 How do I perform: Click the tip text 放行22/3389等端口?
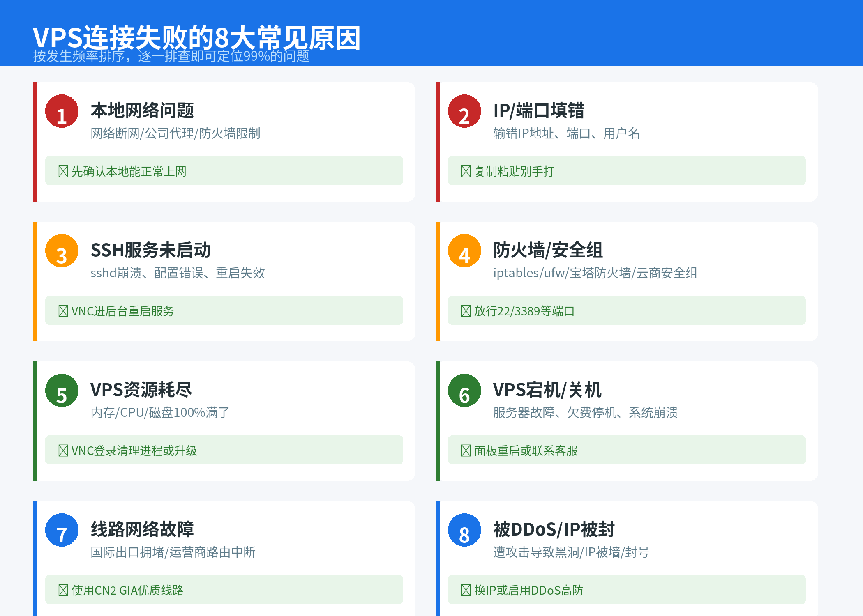524,311
